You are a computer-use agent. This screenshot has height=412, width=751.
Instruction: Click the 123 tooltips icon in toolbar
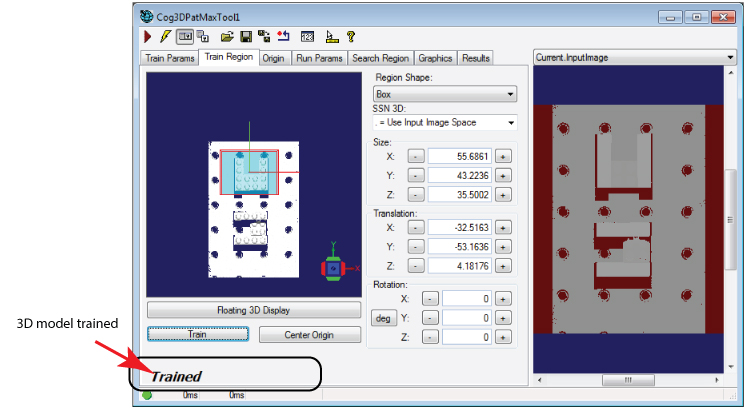[x=308, y=37]
